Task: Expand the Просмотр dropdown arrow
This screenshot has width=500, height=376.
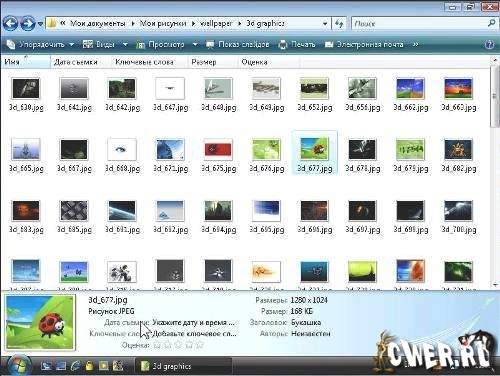Action: pyautogui.click(x=195, y=44)
